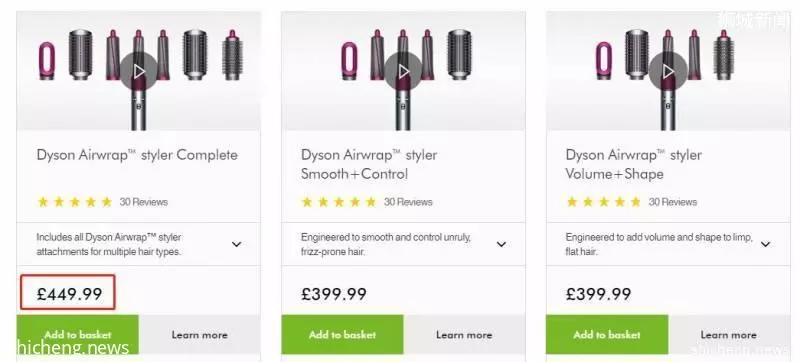View 30 Reviews for Smooth+Control
This screenshot has height=362, width=800.
(x=408, y=202)
